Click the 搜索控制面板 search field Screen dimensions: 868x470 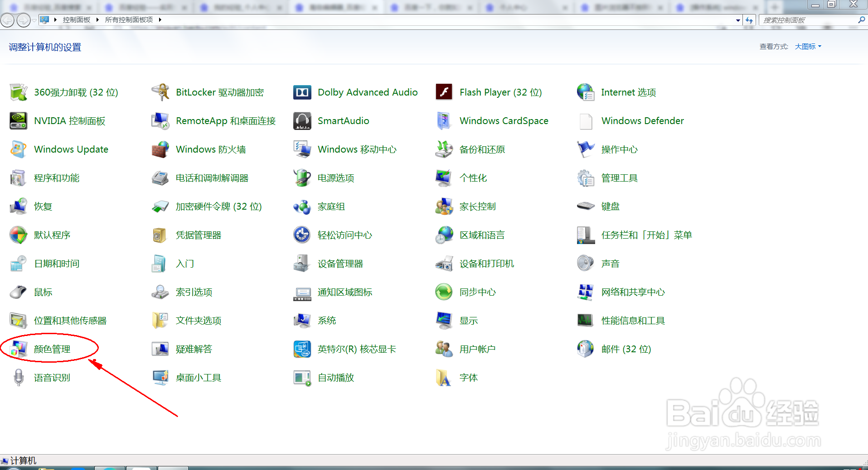[809, 20]
